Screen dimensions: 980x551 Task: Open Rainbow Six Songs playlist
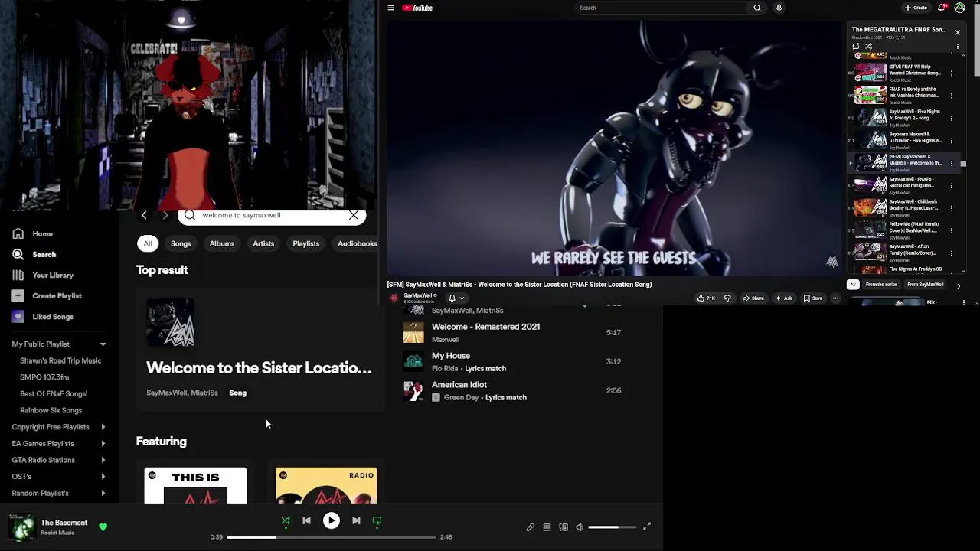(x=51, y=410)
